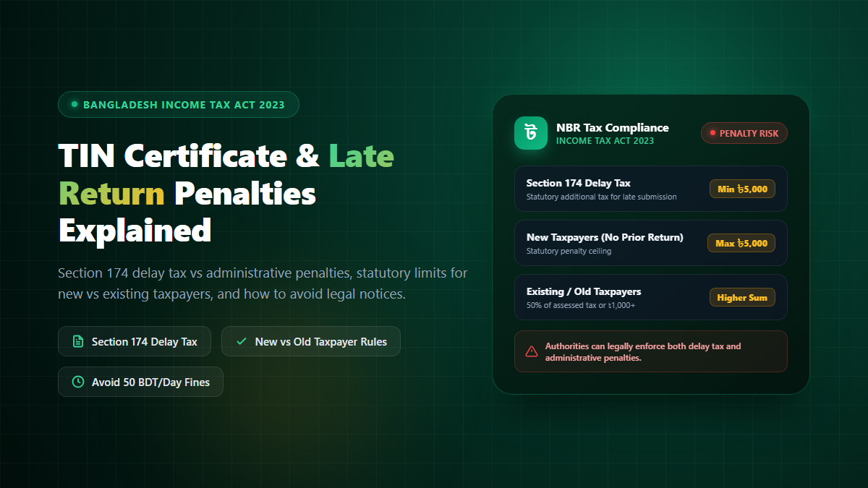Click the 'Statutory additional tax for late submission' text
This screenshot has width=868, height=488.
602,197
